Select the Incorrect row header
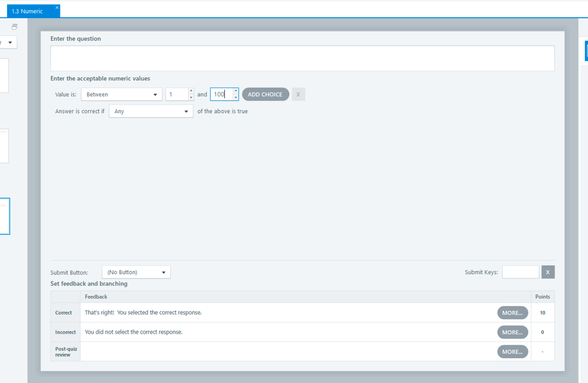Screen dimensions: 588x383 pos(65,332)
